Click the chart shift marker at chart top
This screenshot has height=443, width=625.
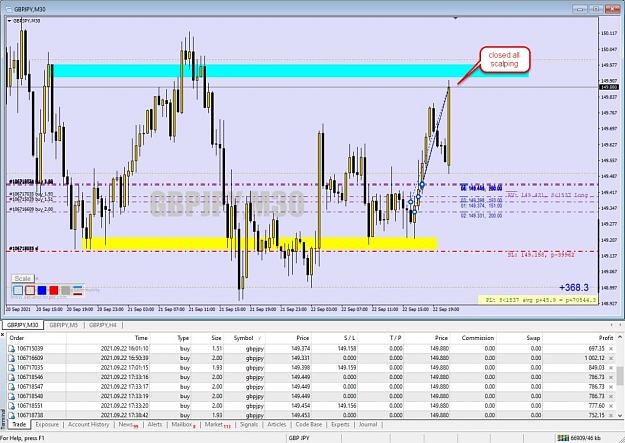[456, 18]
